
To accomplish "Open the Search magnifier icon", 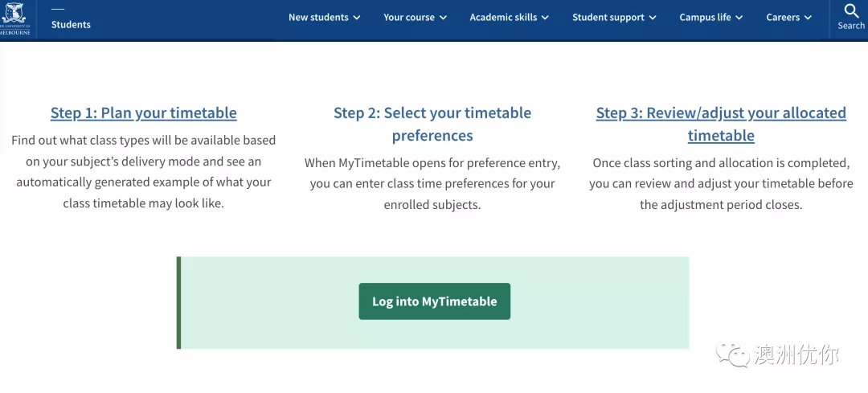I will 851,11.
